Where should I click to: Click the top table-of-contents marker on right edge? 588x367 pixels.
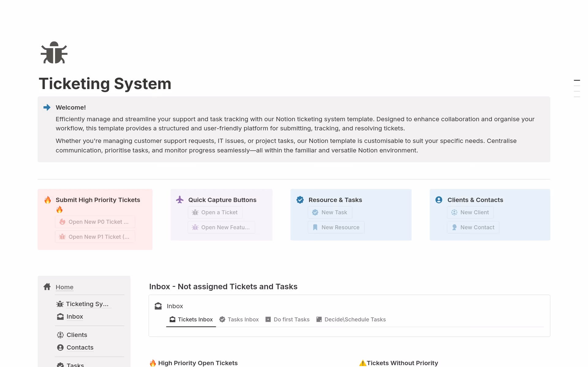click(x=577, y=81)
